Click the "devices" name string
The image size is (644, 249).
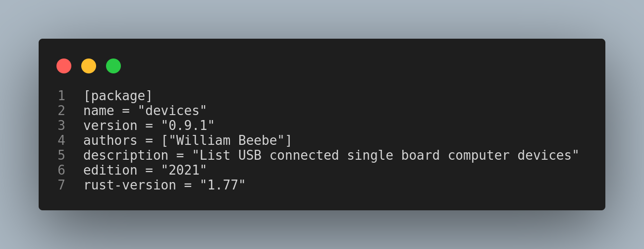click(172, 111)
